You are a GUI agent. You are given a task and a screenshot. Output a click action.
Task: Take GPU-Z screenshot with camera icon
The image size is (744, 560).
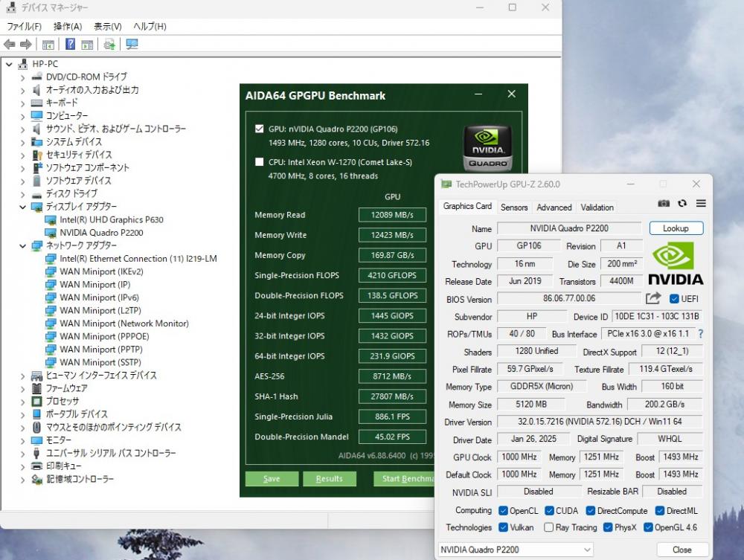click(664, 204)
